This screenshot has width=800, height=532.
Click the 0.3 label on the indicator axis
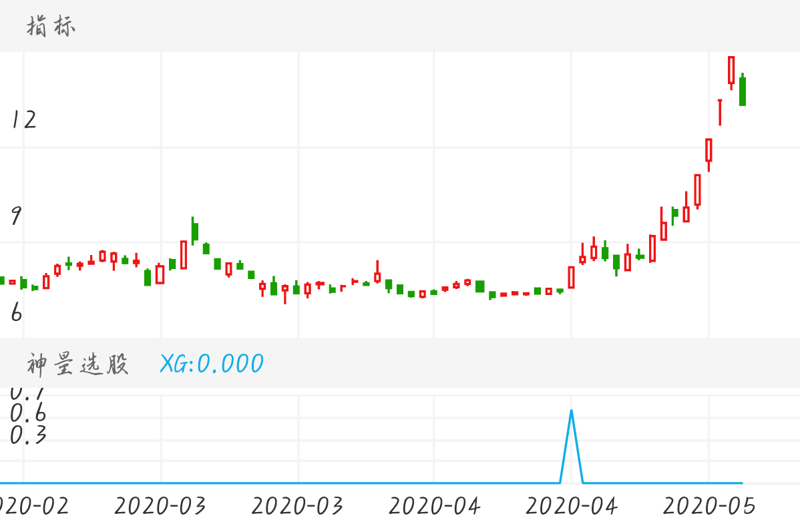(28, 436)
